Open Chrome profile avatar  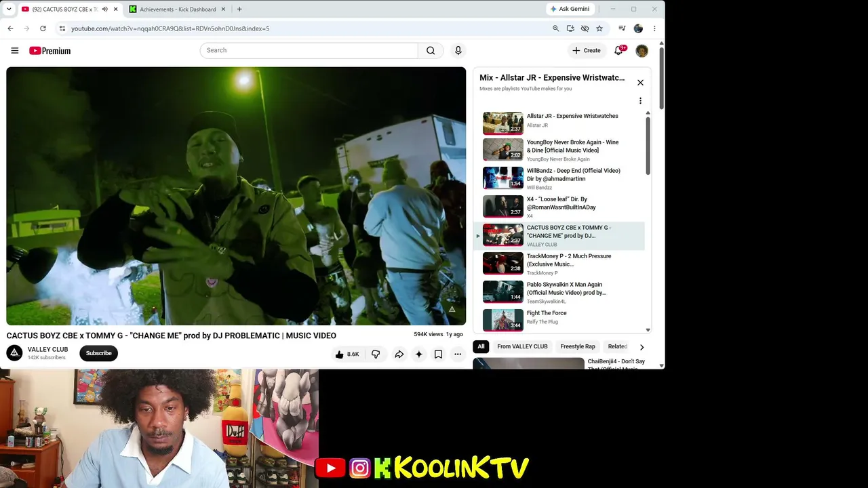638,28
